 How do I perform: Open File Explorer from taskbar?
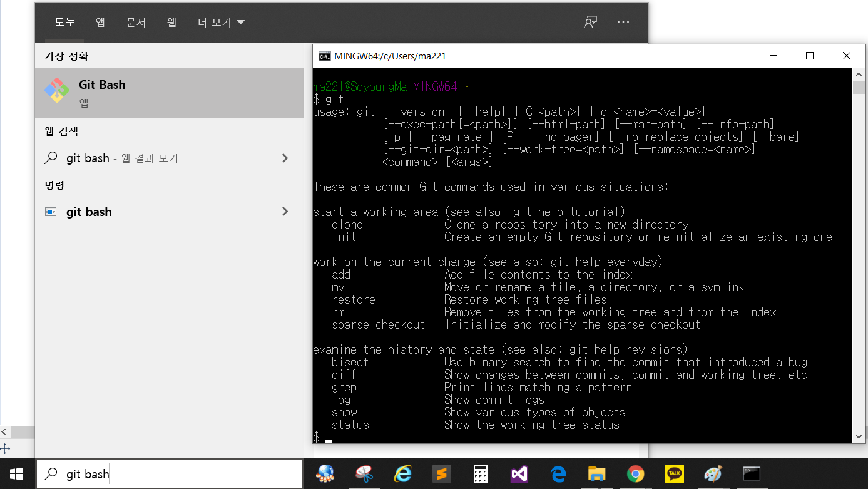coord(597,474)
